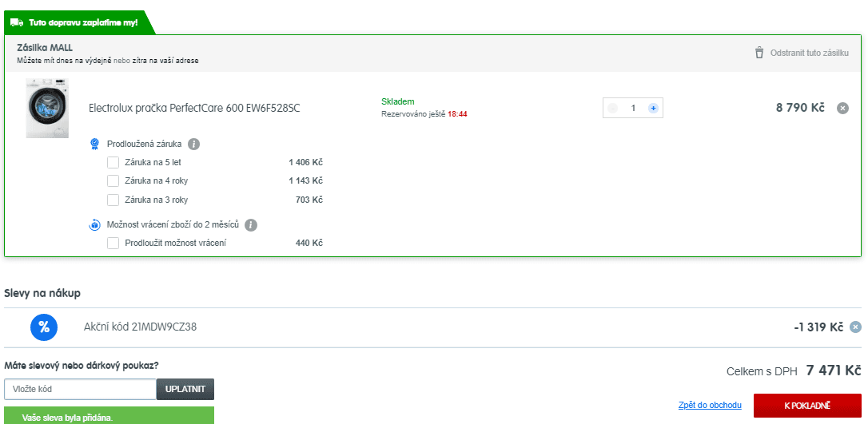This screenshot has height=424, width=868.
Task: Click Odstranit tuto zásilku link
Action: (x=810, y=53)
